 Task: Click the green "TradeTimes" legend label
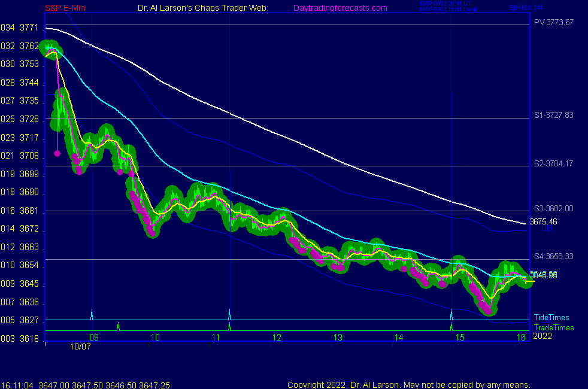[553, 327]
